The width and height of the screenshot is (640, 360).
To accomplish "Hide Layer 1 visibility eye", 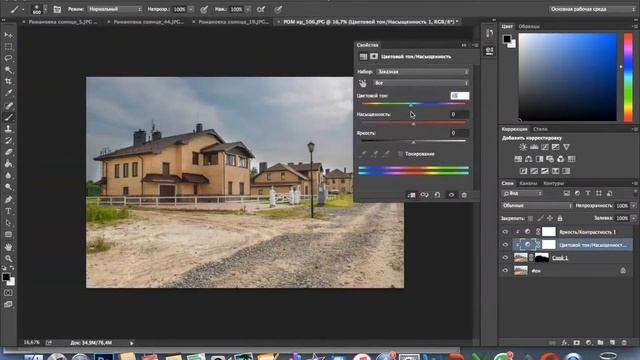I will coord(505,258).
